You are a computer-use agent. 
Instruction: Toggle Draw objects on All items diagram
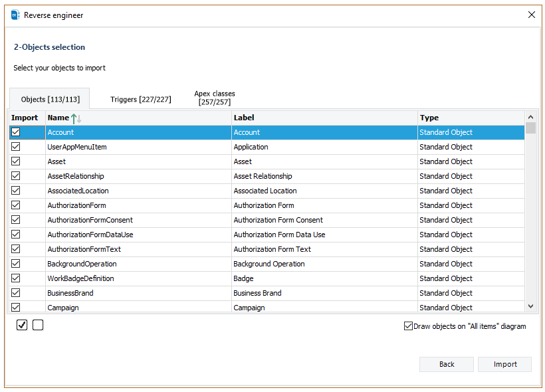408,326
